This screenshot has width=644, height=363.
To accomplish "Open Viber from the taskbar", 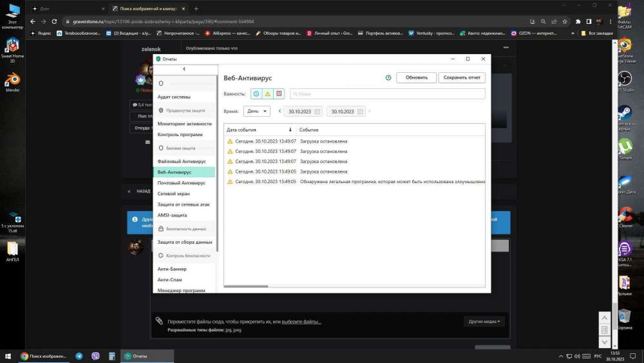I will point(95,356).
